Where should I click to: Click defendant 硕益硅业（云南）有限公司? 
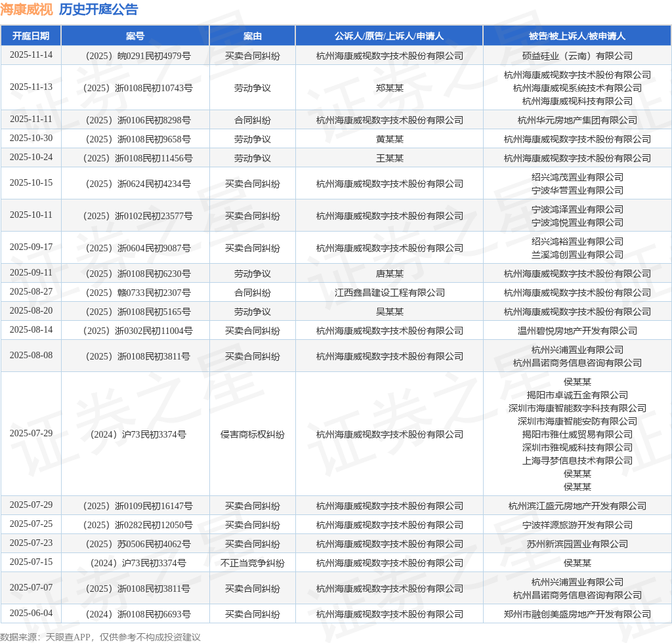point(577,56)
